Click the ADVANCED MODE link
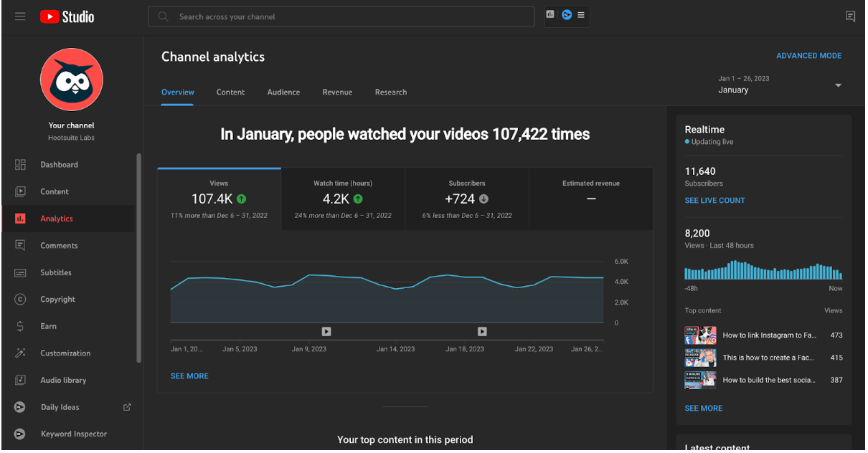 click(x=809, y=56)
